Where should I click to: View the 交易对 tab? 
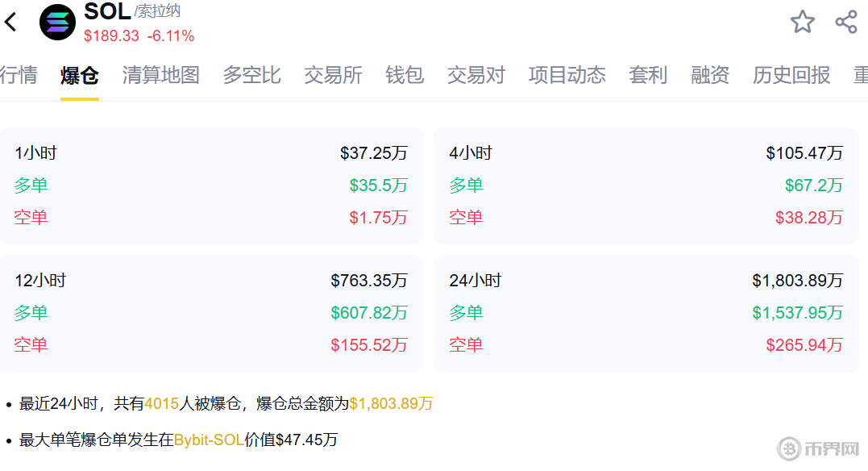pyautogui.click(x=476, y=76)
